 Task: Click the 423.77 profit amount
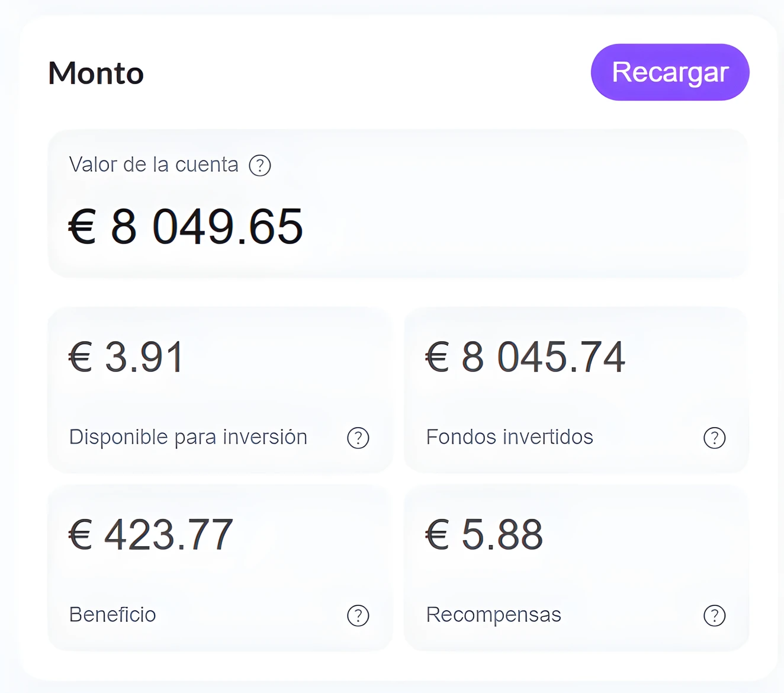[x=169, y=535]
